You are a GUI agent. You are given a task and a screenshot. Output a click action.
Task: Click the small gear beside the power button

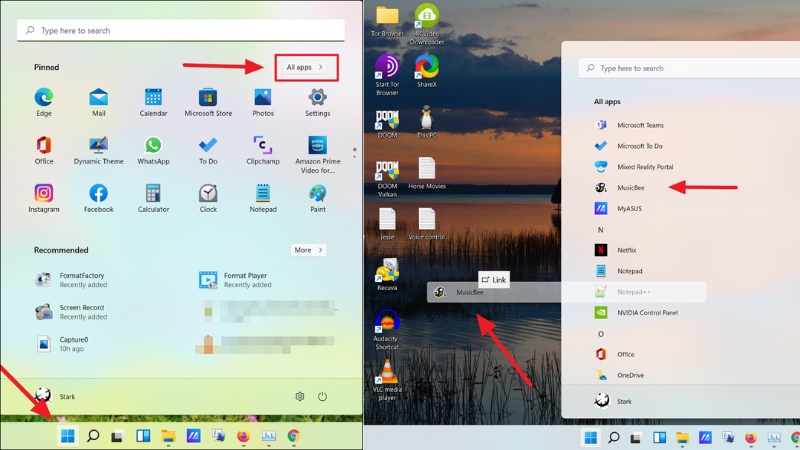pyautogui.click(x=299, y=396)
